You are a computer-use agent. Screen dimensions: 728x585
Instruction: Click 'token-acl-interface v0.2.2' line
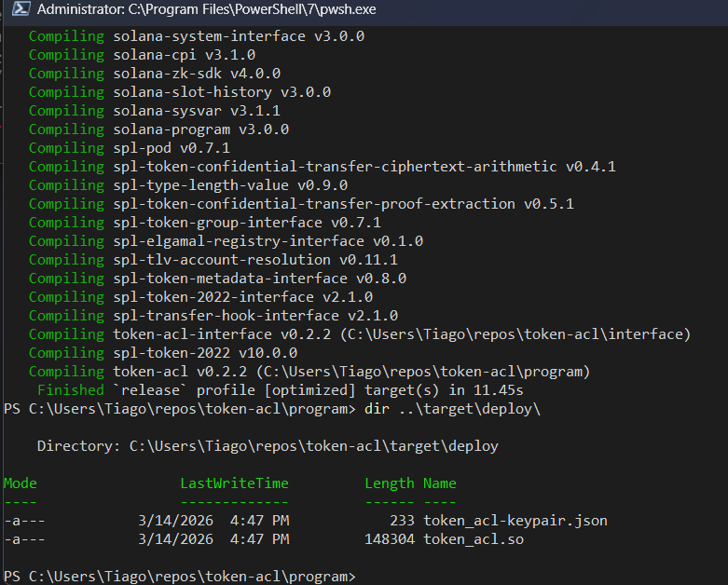click(360, 334)
